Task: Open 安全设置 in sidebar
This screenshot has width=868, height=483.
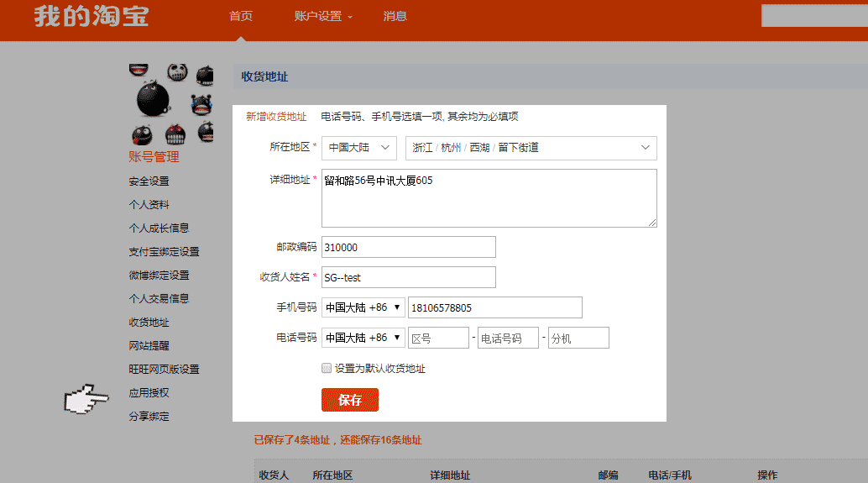Action: pos(149,181)
